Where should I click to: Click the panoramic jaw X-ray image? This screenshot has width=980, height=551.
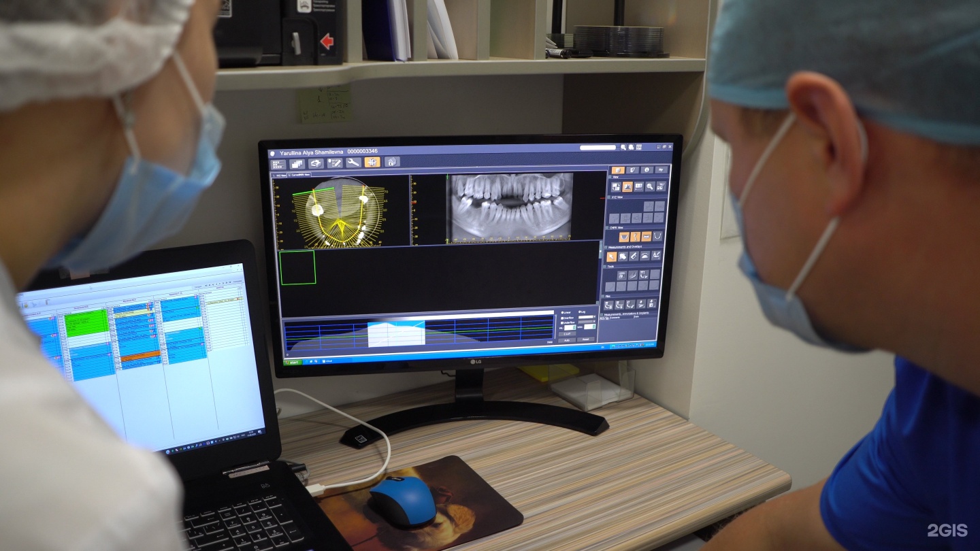(x=510, y=207)
